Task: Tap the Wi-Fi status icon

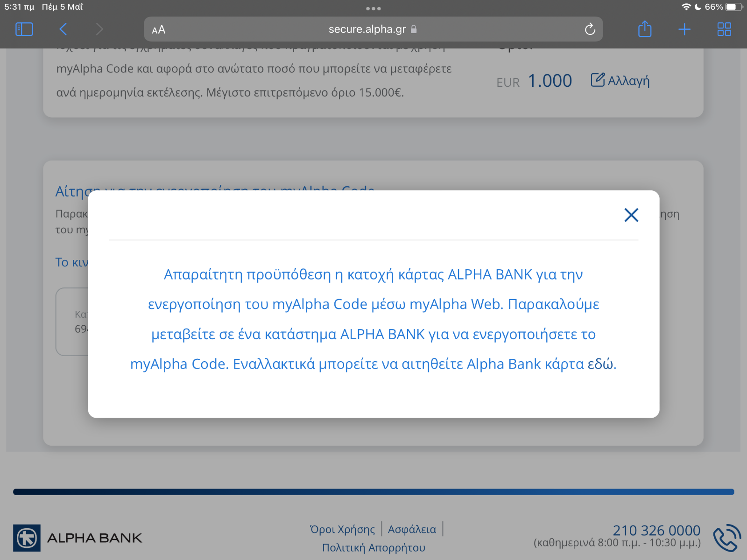Action: pyautogui.click(x=686, y=7)
